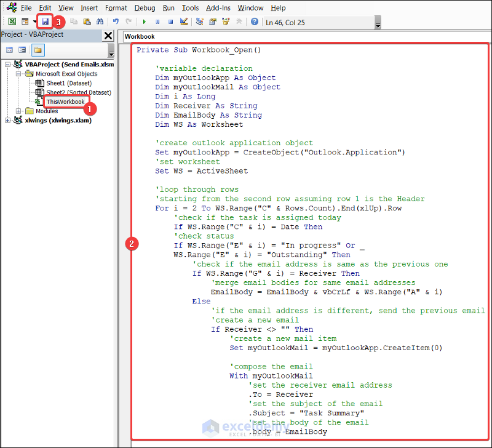
Task: Select ThisWorkbook in project tree
Action: click(65, 102)
